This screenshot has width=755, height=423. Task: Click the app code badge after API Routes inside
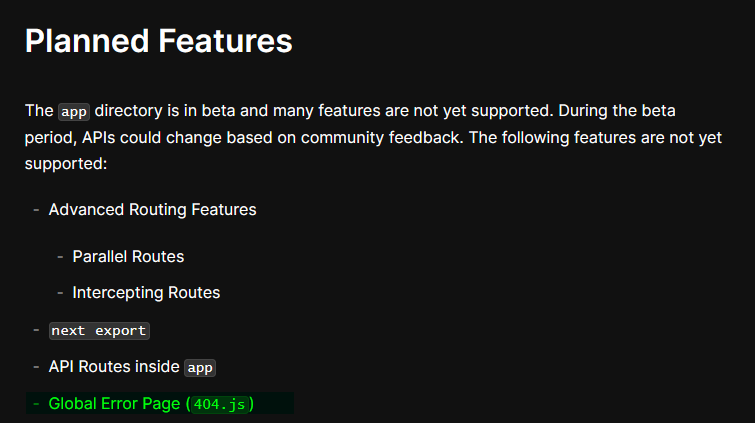coord(200,368)
